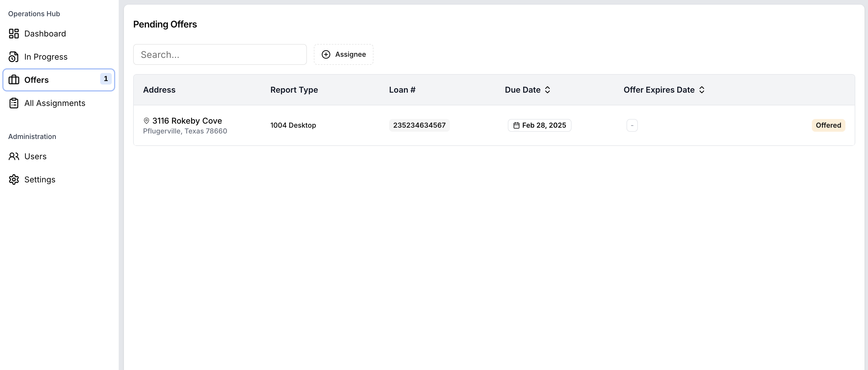This screenshot has height=370, width=868.
Task: Click the In Progress clock-file icon
Action: 14,57
